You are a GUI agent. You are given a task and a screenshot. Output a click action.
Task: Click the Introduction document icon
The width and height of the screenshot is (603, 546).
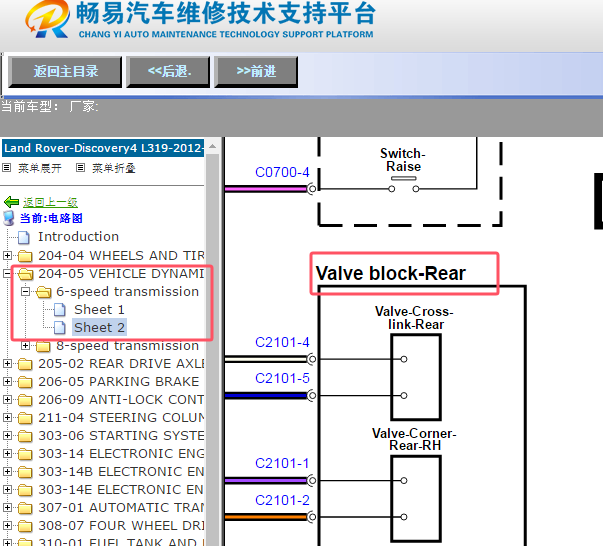point(24,237)
